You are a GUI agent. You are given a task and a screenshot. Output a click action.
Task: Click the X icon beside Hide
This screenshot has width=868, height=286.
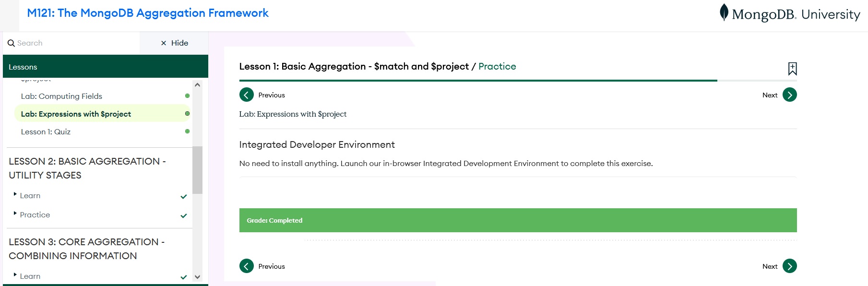[164, 43]
